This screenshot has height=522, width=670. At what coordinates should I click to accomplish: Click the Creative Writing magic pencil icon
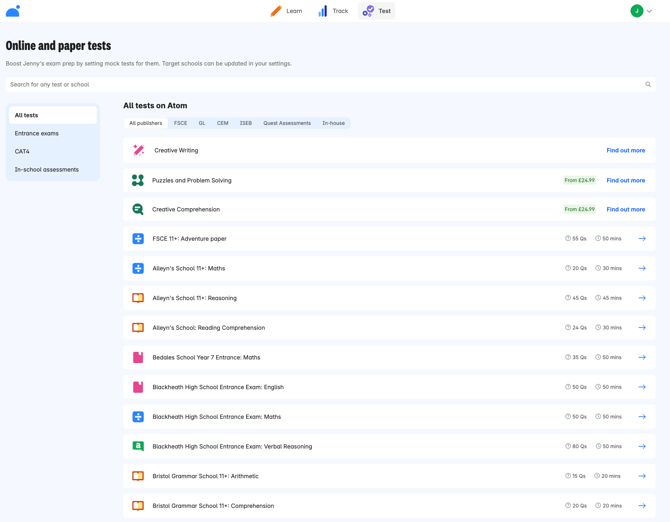138,150
